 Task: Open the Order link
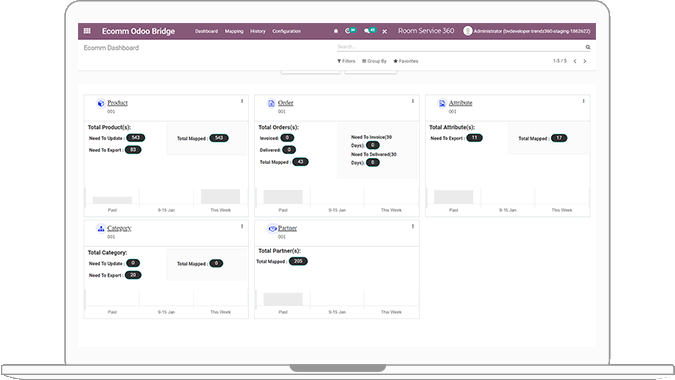285,103
